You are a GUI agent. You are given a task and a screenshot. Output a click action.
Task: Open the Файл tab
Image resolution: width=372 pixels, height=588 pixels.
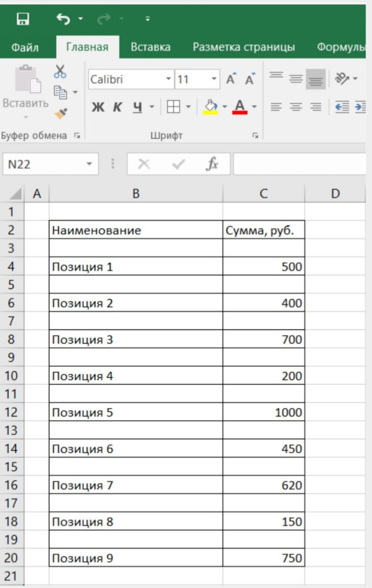[x=25, y=47]
